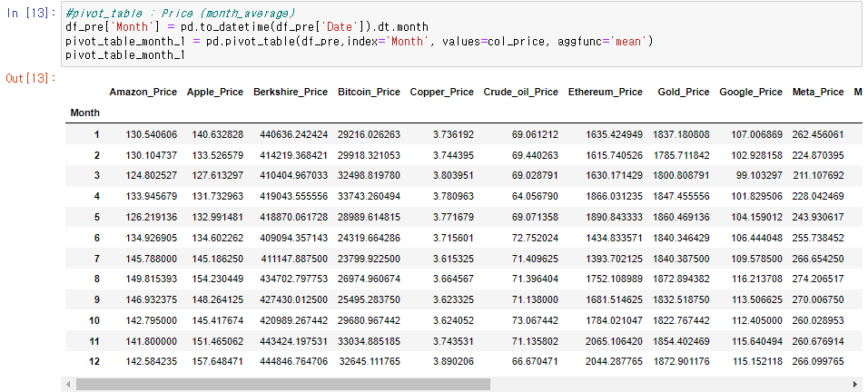Click the Google_Price column header
This screenshot has width=868, height=392.
point(751,93)
